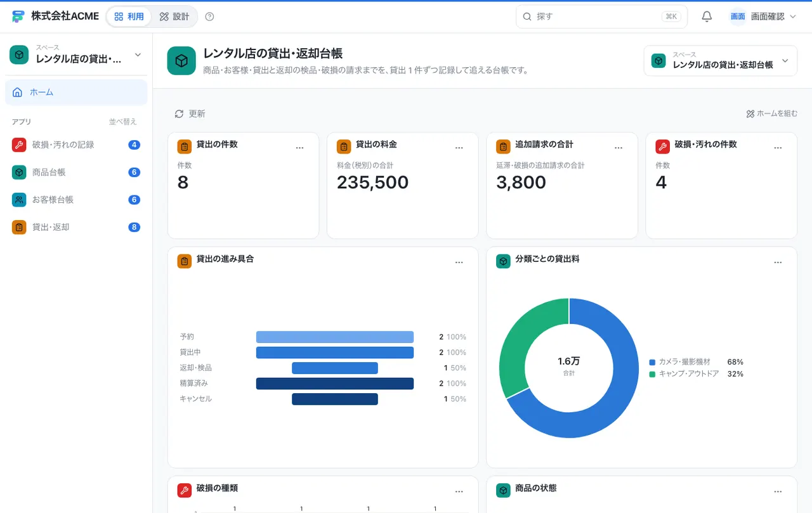The image size is (812, 513).
Task: Open 破損・汚れの記録 app in sidebar
Action: (76, 145)
